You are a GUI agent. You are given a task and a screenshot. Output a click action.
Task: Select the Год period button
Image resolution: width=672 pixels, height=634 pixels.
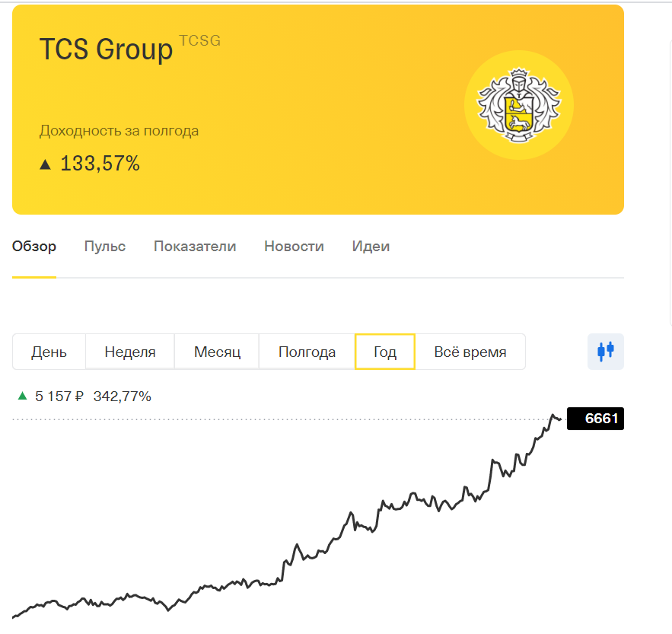(385, 352)
